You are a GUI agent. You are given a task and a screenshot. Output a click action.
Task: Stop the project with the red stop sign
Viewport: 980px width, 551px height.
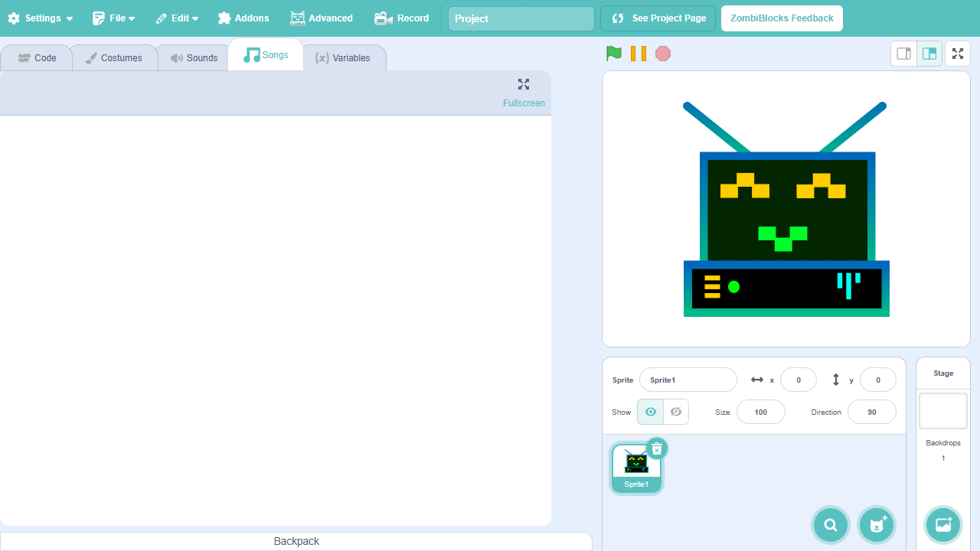coord(663,54)
